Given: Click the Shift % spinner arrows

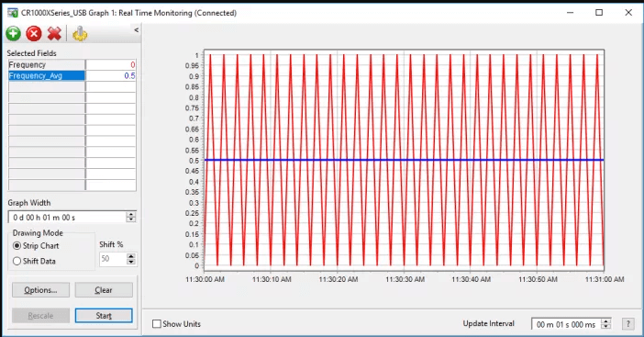Looking at the screenshot, I should [131, 259].
